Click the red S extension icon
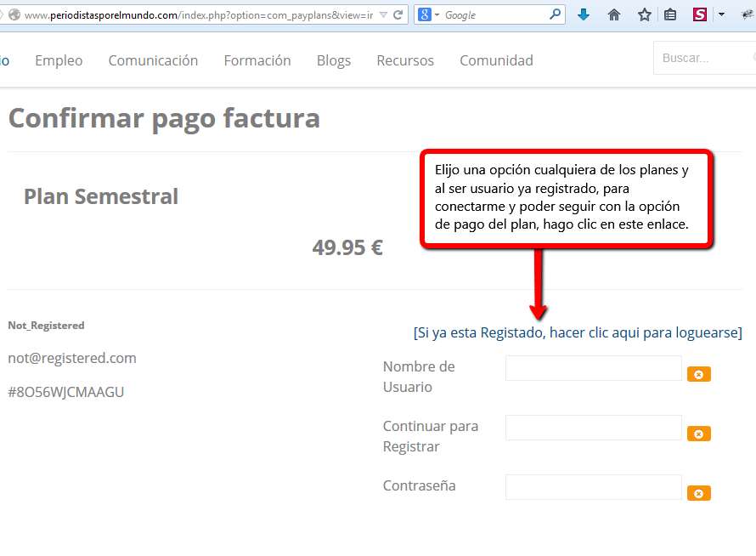 click(700, 14)
